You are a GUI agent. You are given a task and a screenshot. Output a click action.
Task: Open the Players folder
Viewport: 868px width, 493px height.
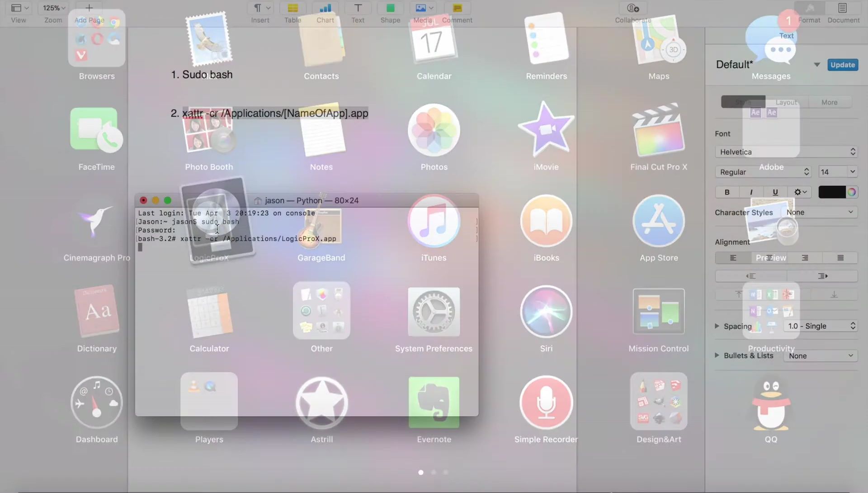tap(209, 401)
